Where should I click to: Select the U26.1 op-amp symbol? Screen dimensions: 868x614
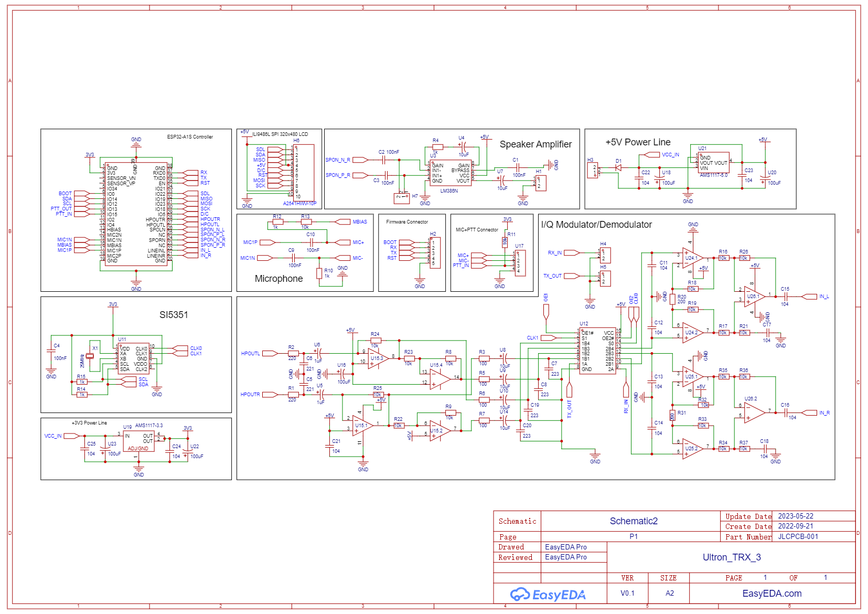pos(754,297)
